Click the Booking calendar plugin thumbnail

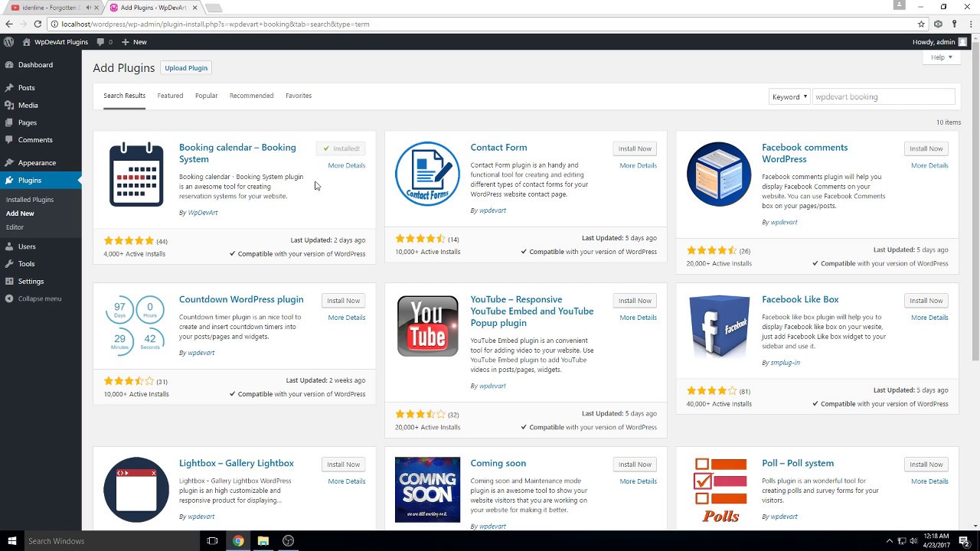[x=136, y=174]
